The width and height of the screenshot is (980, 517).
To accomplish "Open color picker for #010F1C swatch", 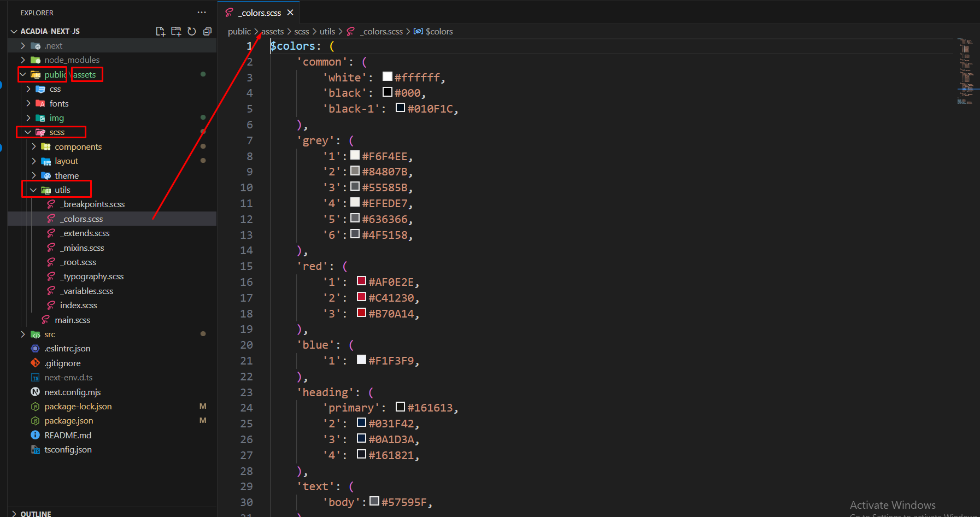I will tap(400, 108).
